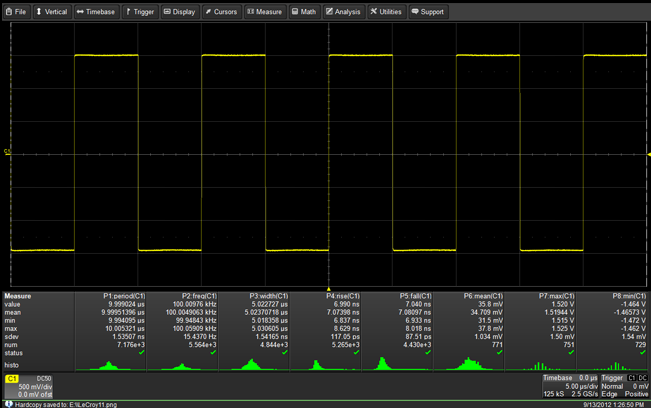
Task: Open the Math menu
Action: [304, 12]
